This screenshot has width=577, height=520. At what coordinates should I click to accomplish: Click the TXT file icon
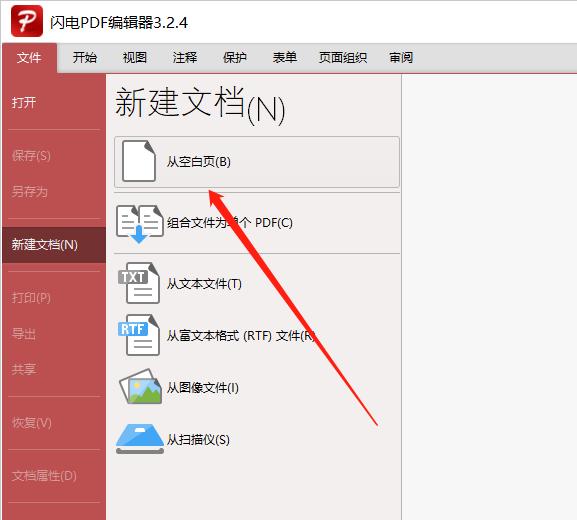click(x=139, y=283)
